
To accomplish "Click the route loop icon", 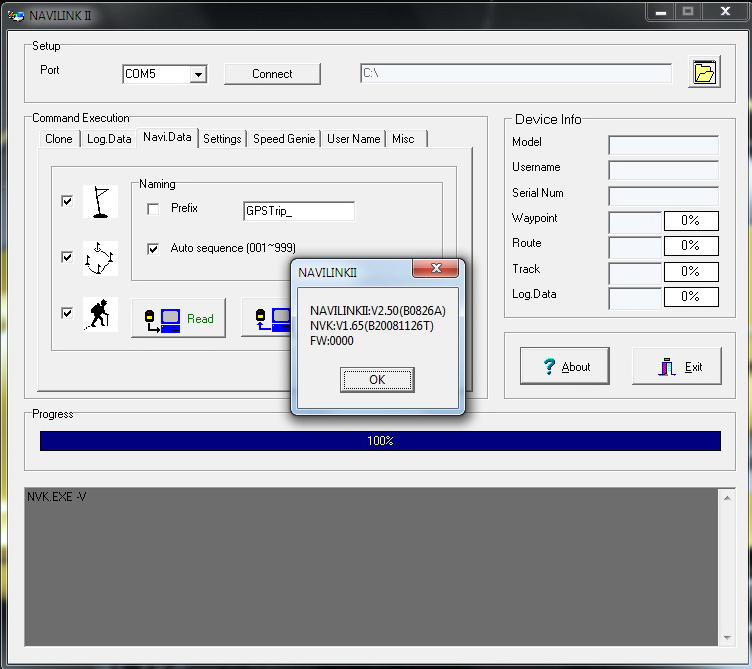I will tap(100, 258).
